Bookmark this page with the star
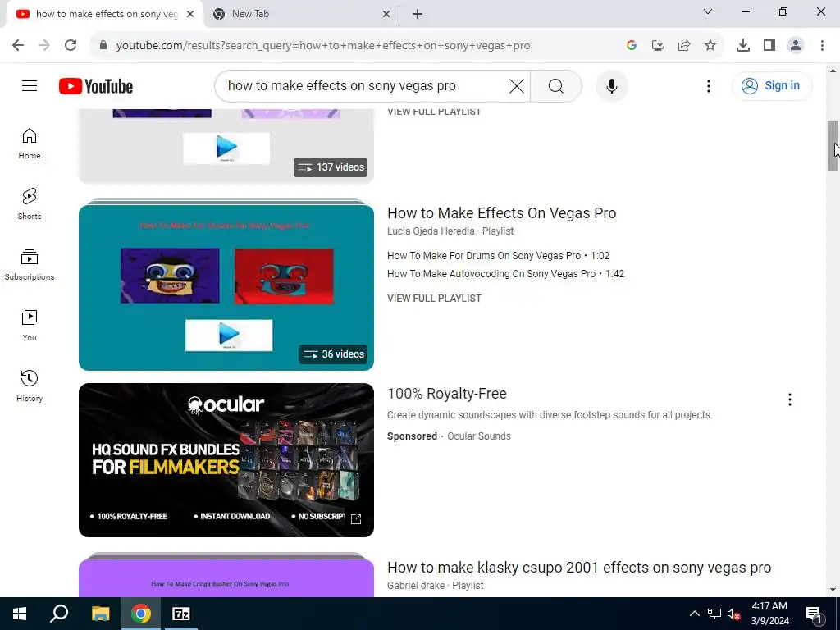The width and height of the screenshot is (840, 630). point(710,46)
